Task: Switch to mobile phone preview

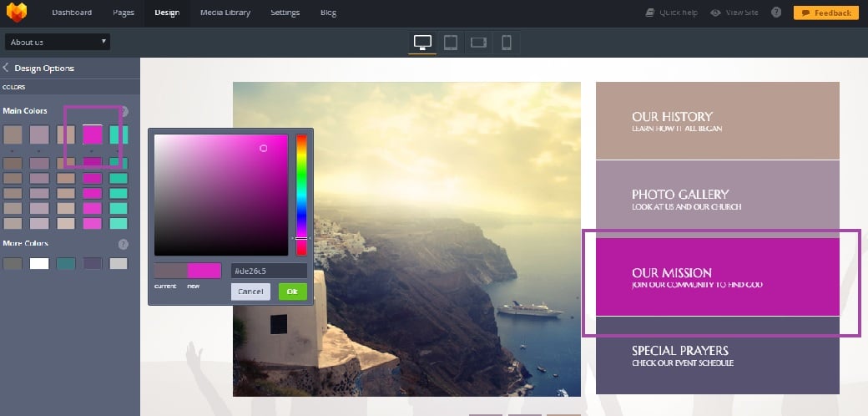Action: [x=506, y=42]
